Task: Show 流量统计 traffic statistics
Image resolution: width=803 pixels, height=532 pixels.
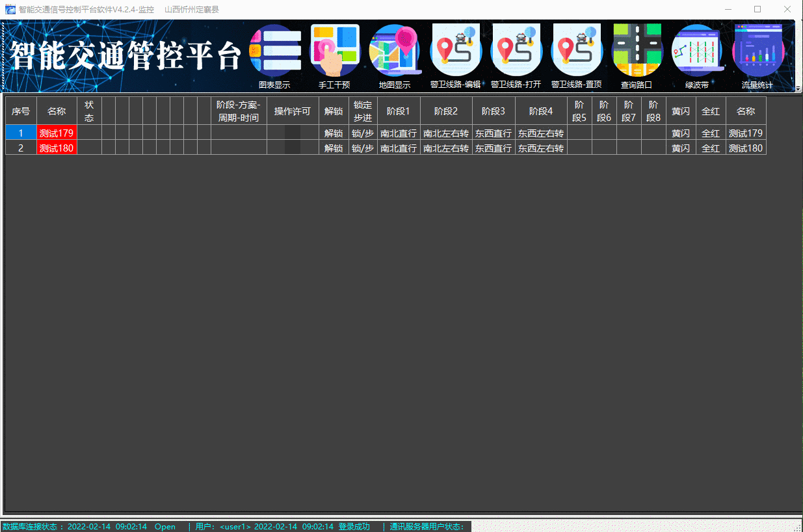Action: click(x=757, y=52)
